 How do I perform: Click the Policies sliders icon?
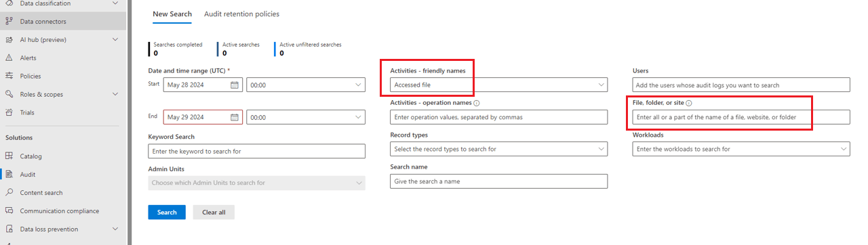(9, 76)
